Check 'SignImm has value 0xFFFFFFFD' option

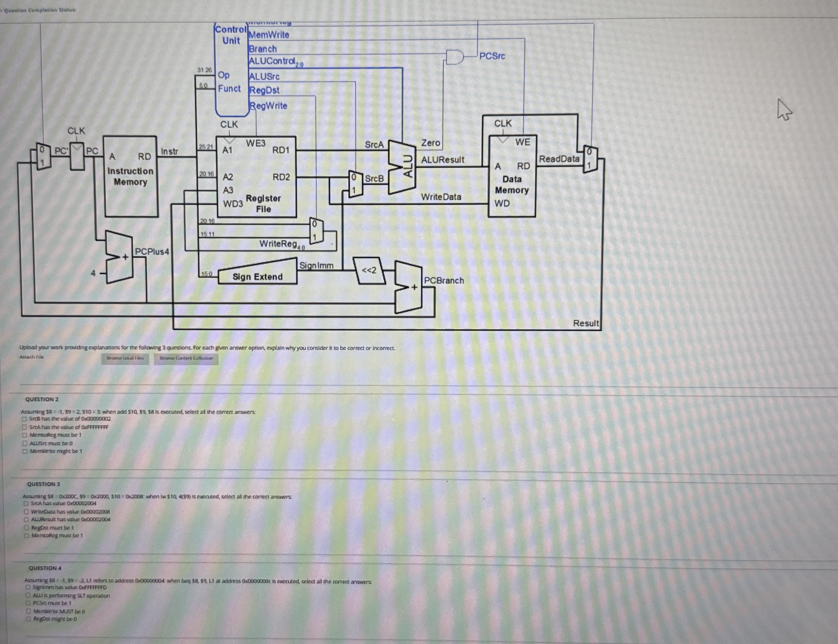tap(28, 587)
